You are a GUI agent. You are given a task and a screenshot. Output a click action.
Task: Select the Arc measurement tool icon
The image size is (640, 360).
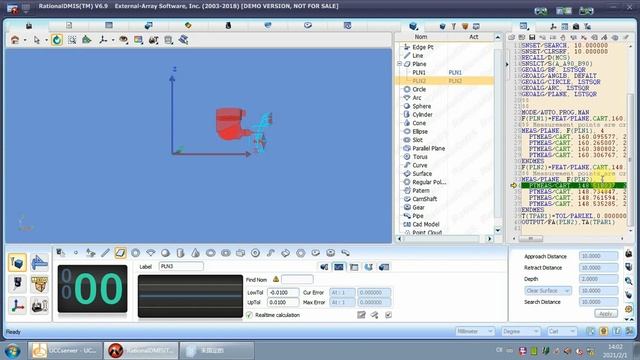coord(151,253)
